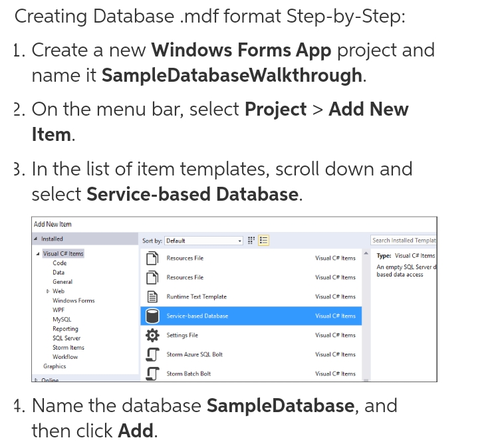Click the Settings File gear icon
This screenshot has height=448, width=486.
pyautogui.click(x=152, y=335)
